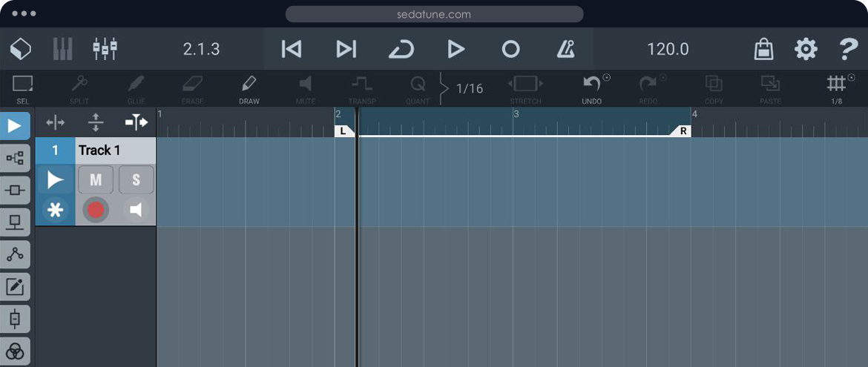868x367 pixels.
Task: Open the 1/16 quantize value selector
Action: point(469,89)
